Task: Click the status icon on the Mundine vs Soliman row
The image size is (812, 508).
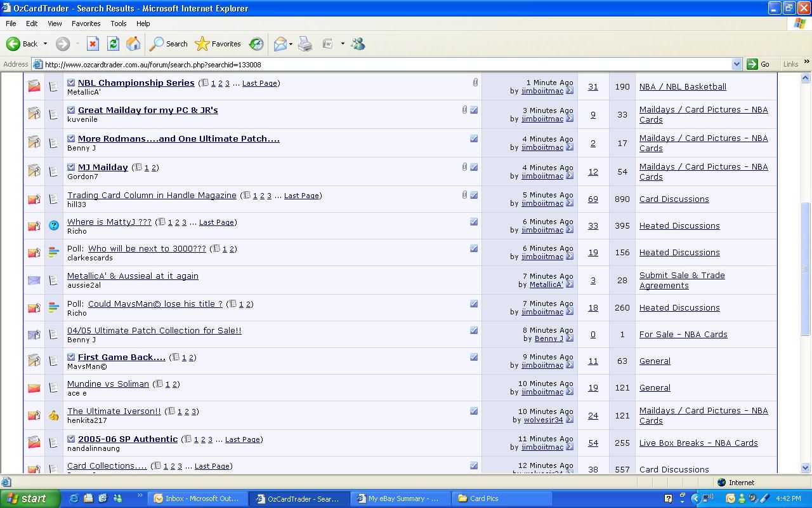Action: [34, 387]
